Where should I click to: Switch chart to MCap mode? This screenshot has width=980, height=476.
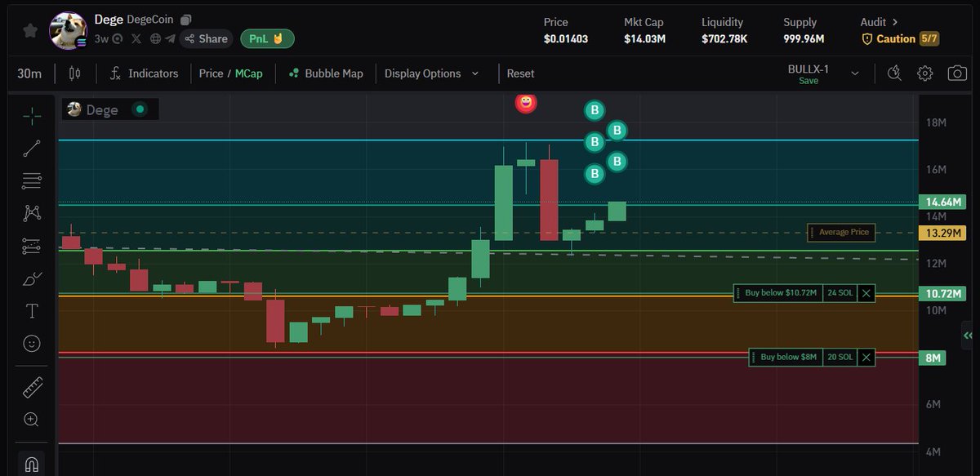249,73
